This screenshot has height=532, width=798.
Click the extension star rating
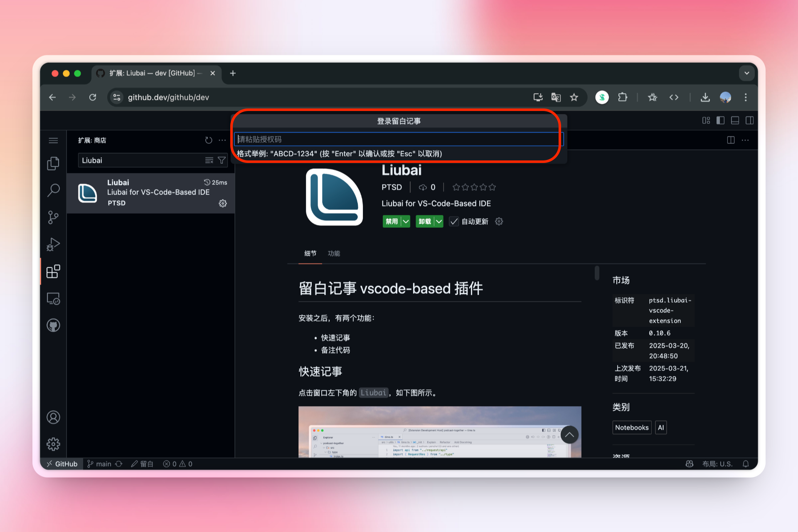[x=474, y=187]
